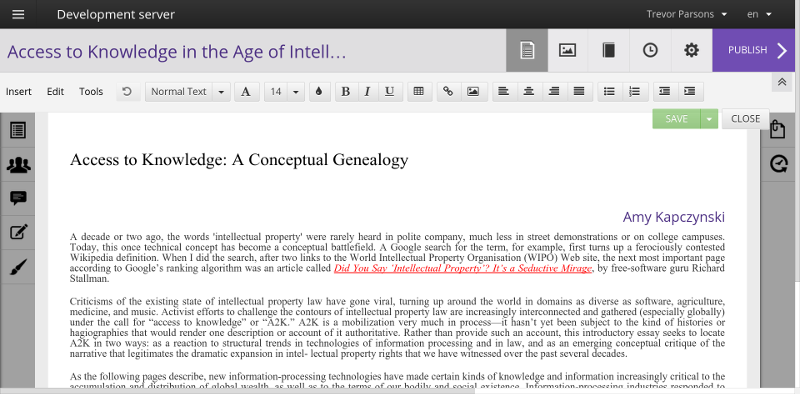Create a numbered list

tap(634, 92)
